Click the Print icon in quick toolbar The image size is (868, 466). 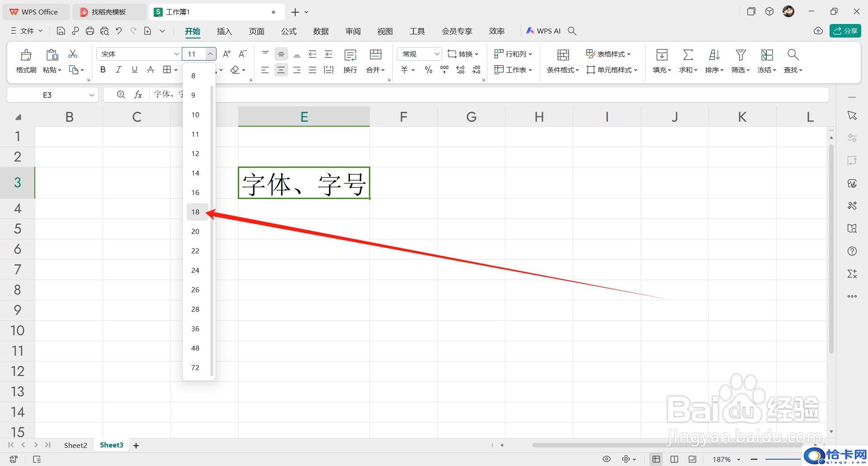coord(90,31)
